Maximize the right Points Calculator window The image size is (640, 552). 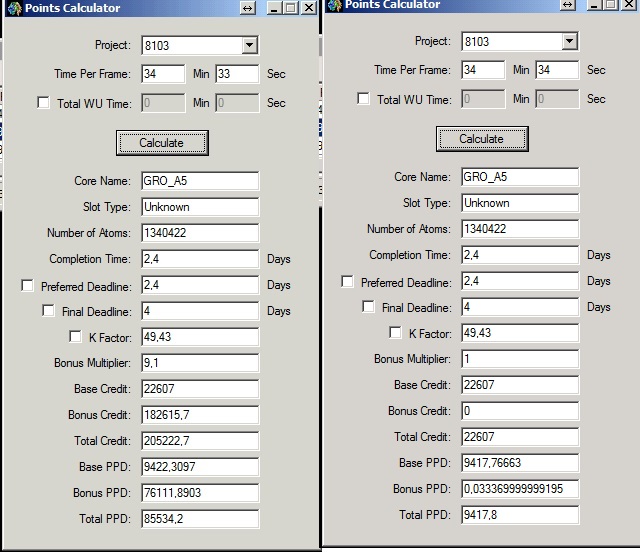click(x=611, y=4)
